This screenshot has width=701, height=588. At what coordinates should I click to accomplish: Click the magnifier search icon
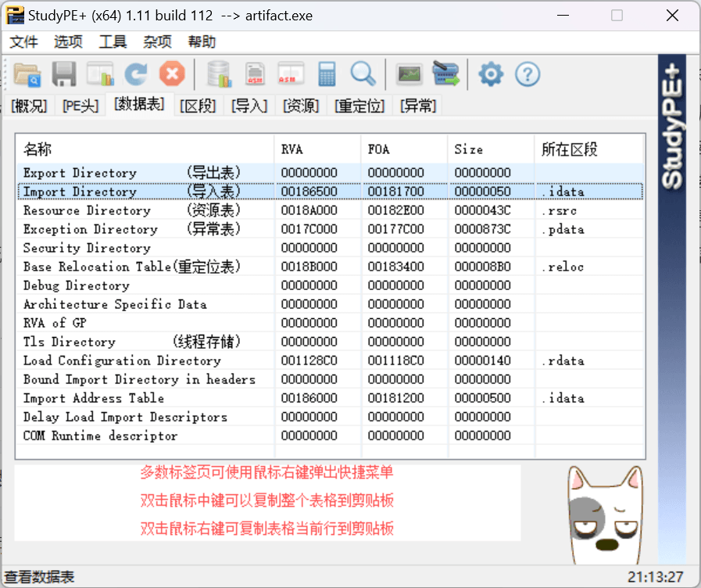click(x=363, y=74)
